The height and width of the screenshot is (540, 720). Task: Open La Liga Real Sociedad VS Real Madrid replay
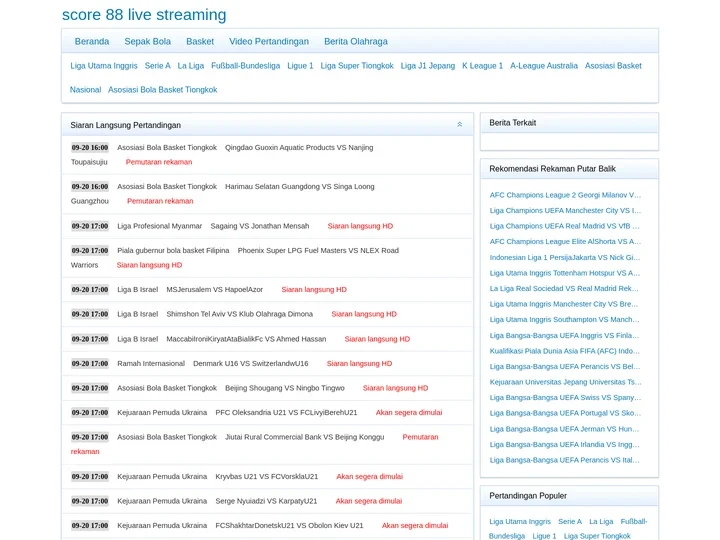click(x=565, y=289)
